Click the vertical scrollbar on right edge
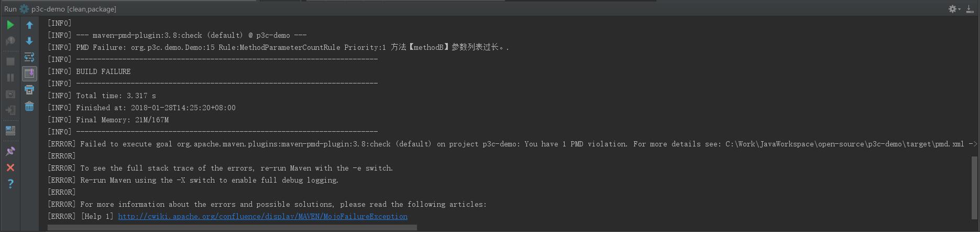Screen dimensions: 980x232 tap(974, 187)
